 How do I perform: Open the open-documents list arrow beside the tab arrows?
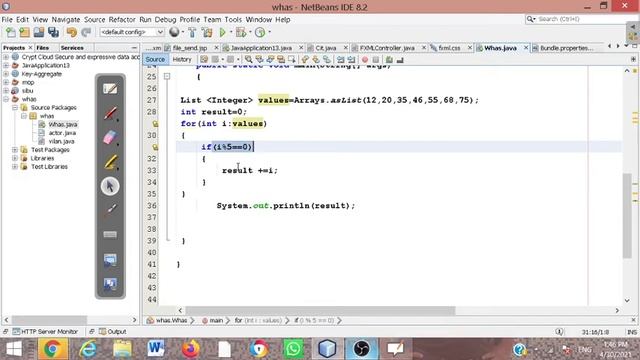point(627,46)
